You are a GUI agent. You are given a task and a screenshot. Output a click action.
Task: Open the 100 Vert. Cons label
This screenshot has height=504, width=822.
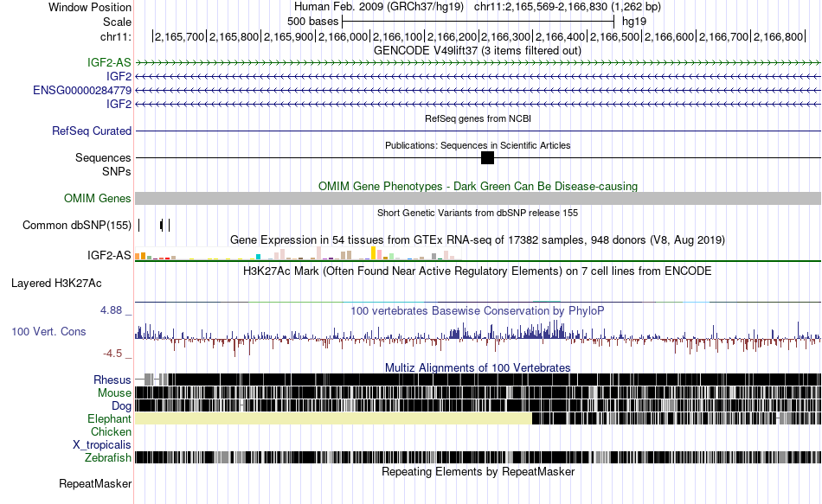(48, 331)
